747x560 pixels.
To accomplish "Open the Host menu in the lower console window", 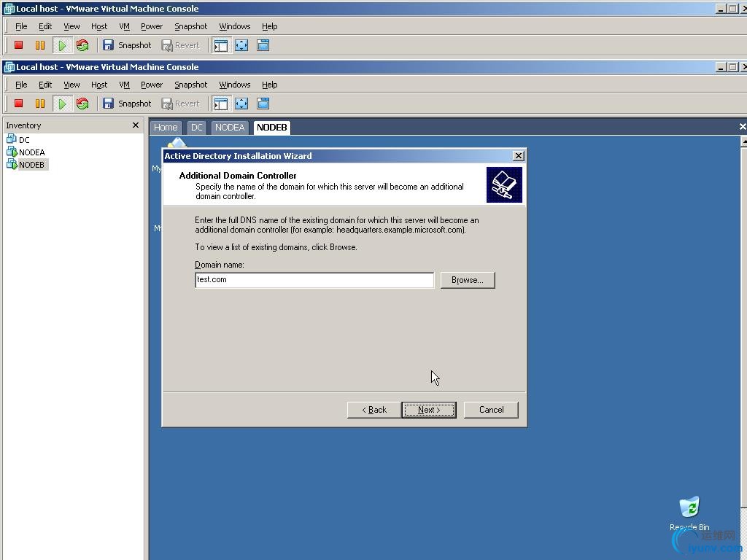I will 99,85.
